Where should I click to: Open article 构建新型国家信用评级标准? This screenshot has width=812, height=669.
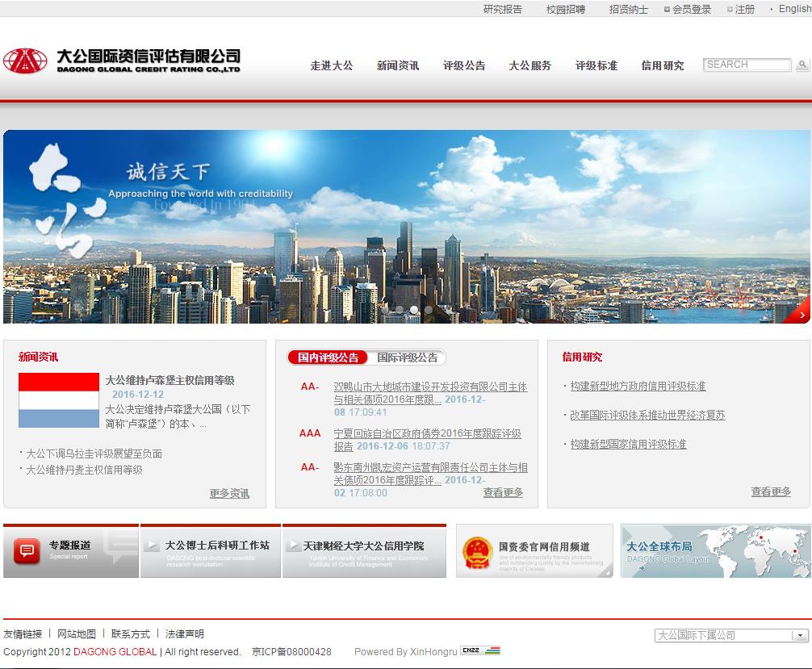click(x=628, y=445)
